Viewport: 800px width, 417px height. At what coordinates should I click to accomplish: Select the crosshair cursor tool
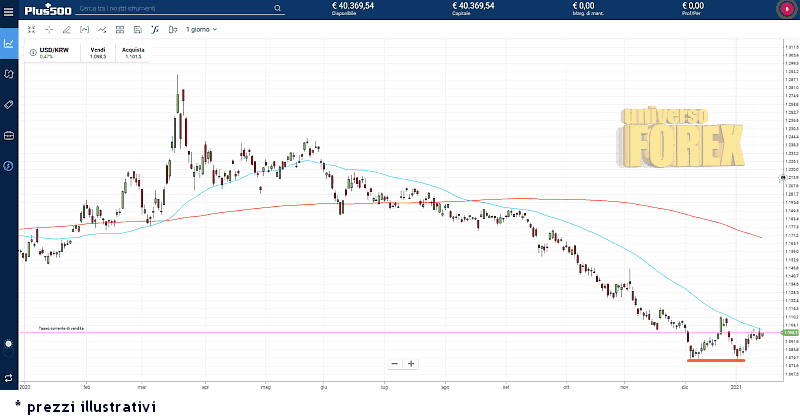pyautogui.click(x=49, y=29)
